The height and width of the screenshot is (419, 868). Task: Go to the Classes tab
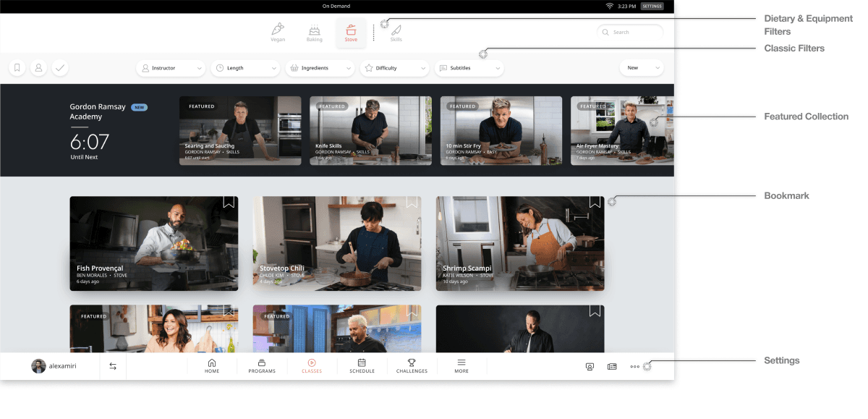[312, 366]
